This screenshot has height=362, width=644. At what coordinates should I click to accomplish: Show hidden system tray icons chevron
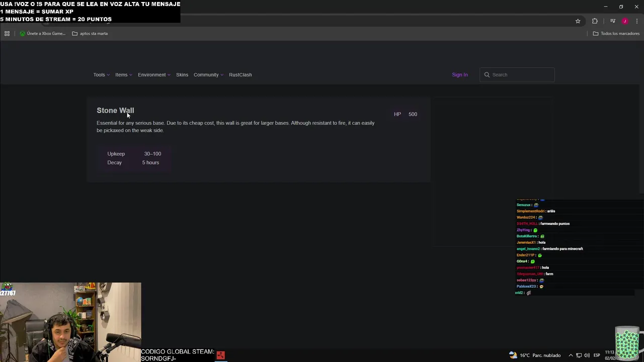(x=571, y=355)
